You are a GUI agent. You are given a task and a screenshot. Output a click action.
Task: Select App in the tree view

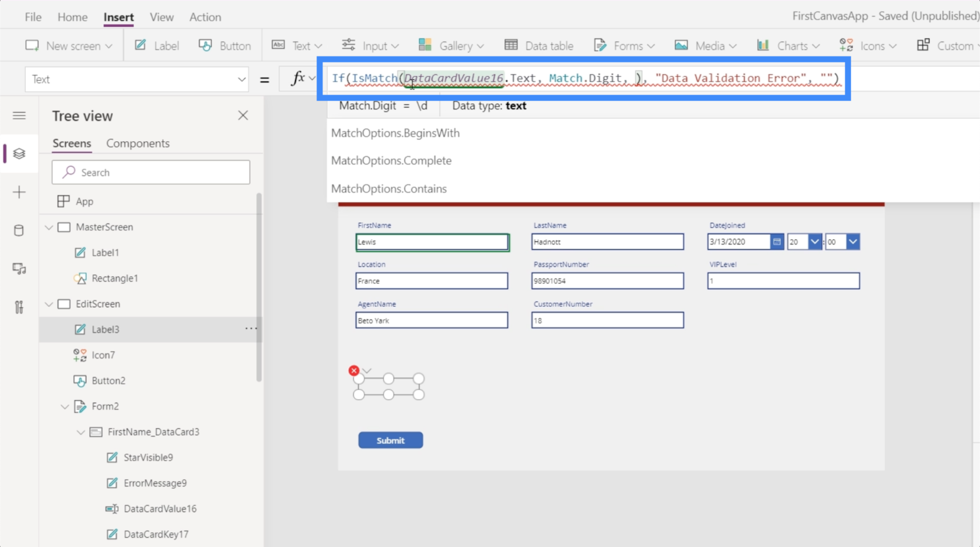click(x=85, y=201)
